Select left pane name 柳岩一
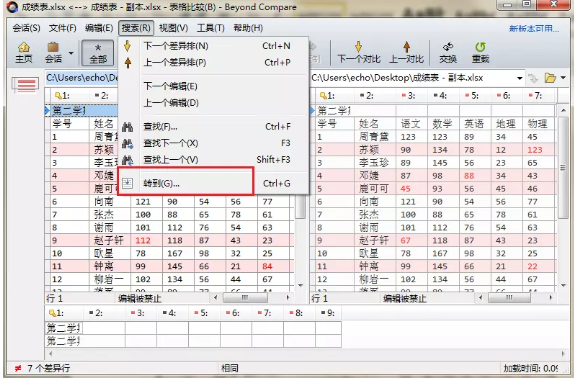Viewport: 574px width, 378px height. [x=109, y=279]
